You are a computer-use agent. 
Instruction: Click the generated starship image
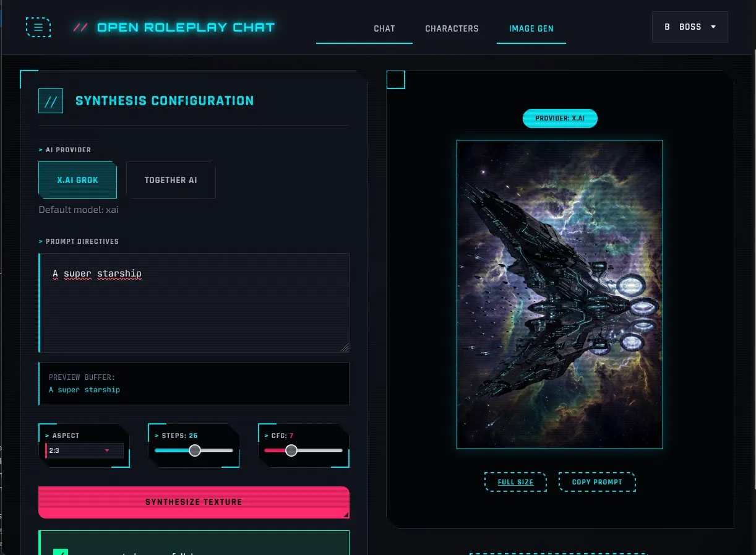(559, 294)
